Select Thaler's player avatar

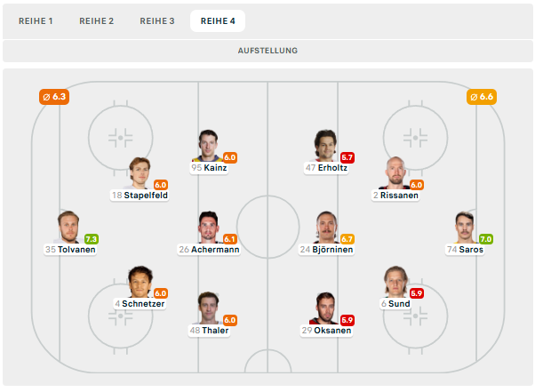(x=209, y=308)
